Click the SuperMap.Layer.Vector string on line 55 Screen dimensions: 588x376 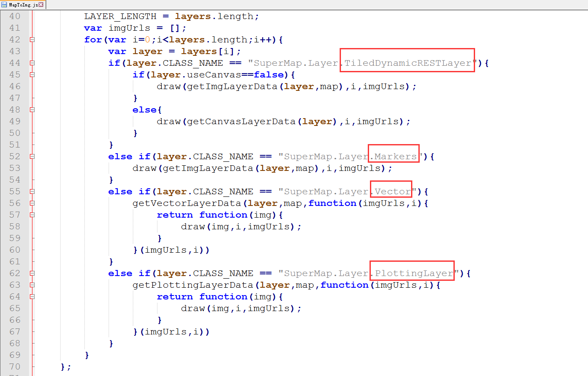347,192
